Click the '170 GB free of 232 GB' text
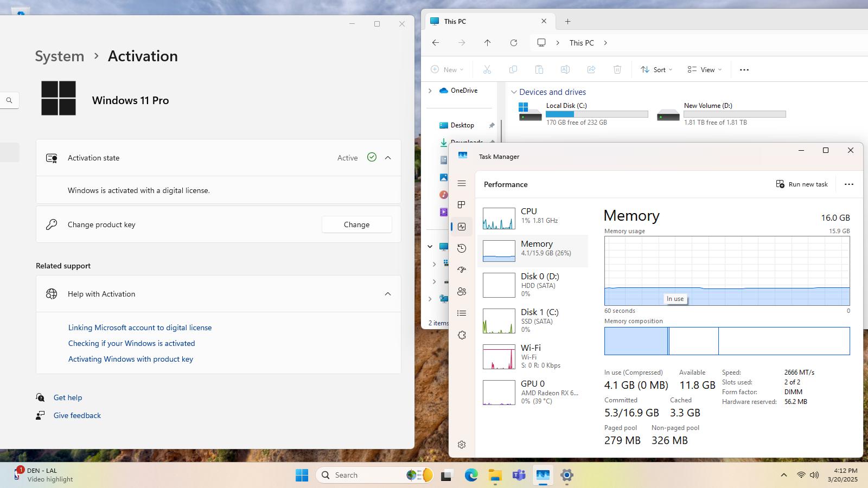 coord(577,123)
